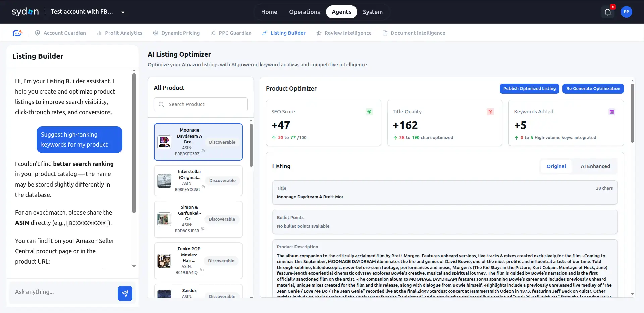Image resolution: width=644 pixels, height=313 pixels.
Task: Open Interstellar product thumbnail
Action: [x=164, y=180]
